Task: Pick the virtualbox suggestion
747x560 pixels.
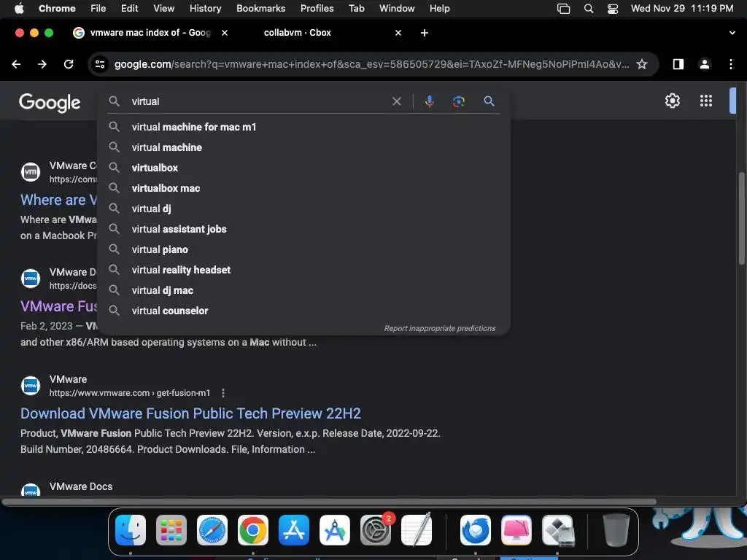Action: click(x=304, y=168)
